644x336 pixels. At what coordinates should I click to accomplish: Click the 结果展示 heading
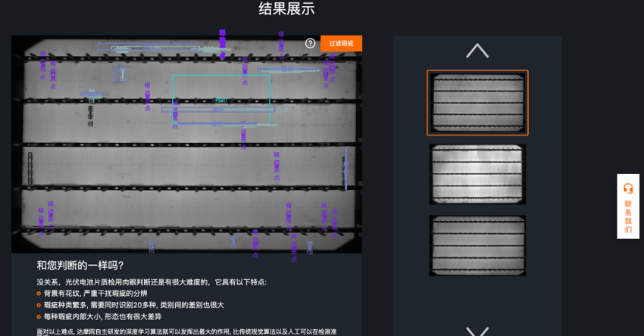tap(286, 8)
